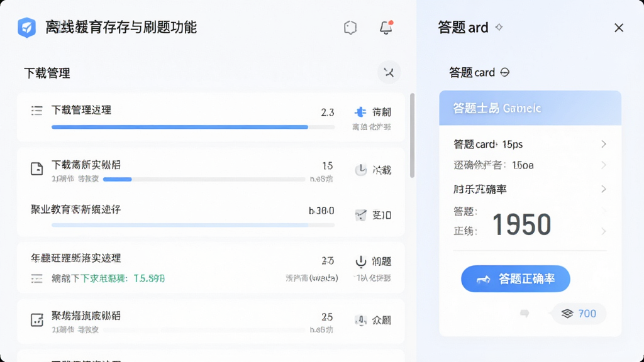Click the diamond icon next to 答题 ard
The width and height of the screenshot is (644, 362).
[499, 27]
